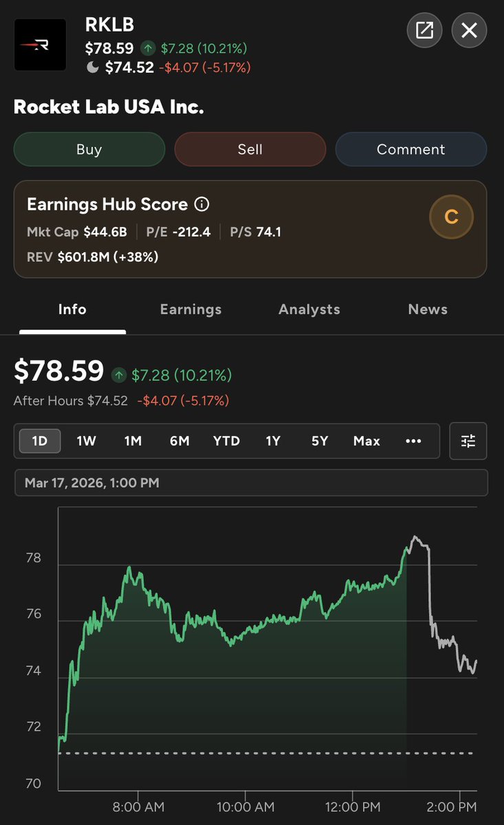This screenshot has width=504, height=825.
Task: Switch to the Earnings tab
Action: (x=191, y=309)
